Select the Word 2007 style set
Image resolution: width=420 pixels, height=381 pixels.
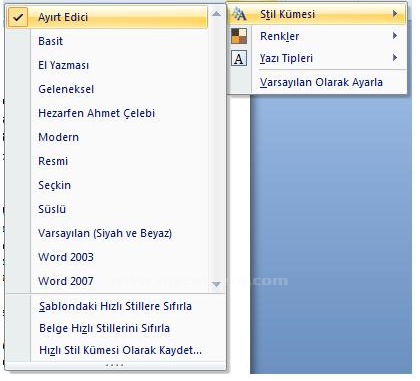[107, 281]
